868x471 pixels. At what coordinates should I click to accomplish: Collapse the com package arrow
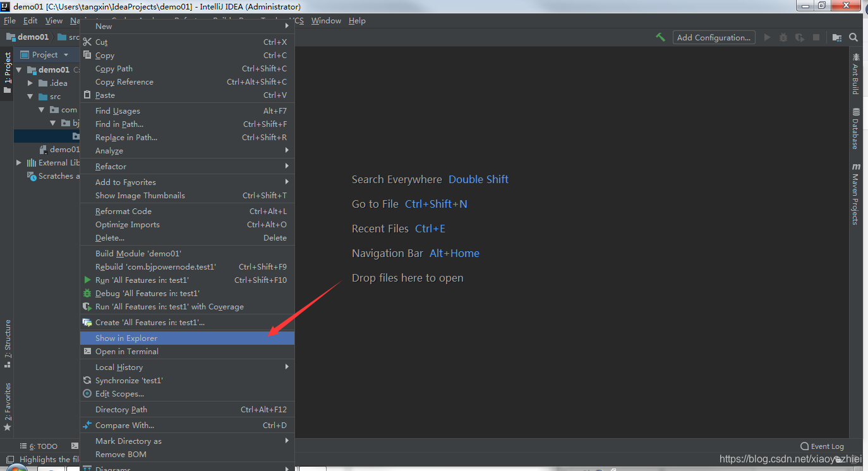(42, 110)
